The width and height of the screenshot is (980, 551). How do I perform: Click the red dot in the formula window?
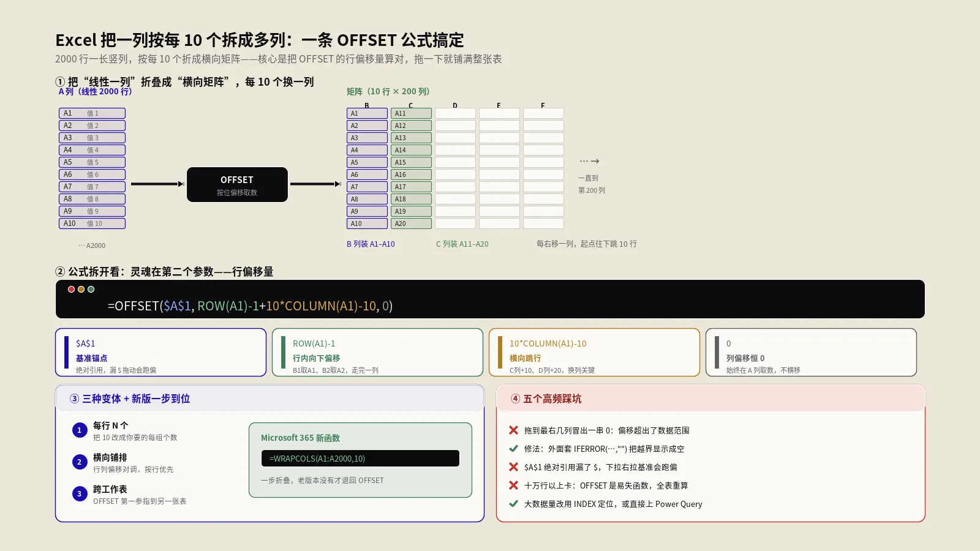click(71, 290)
